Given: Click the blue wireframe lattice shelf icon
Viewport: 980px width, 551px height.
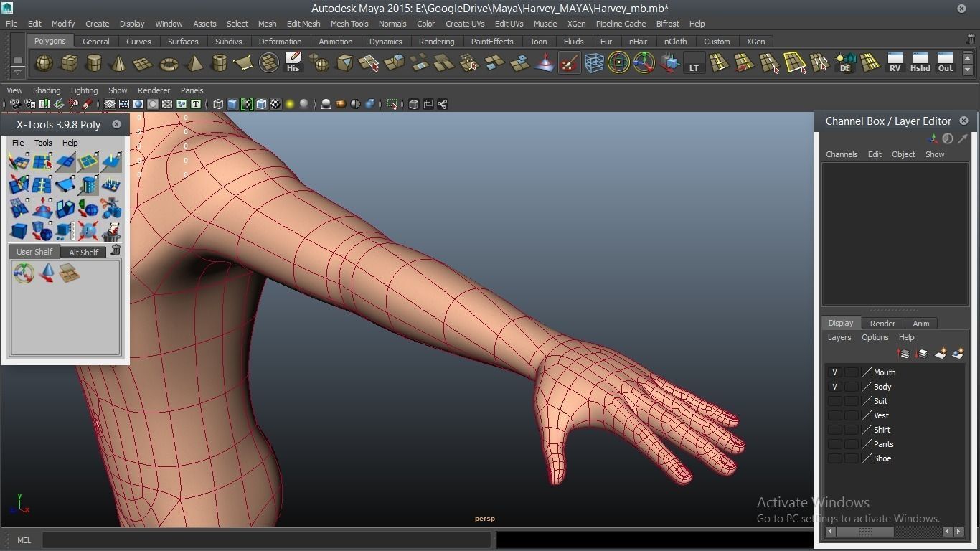Looking at the screenshot, I should 594,63.
